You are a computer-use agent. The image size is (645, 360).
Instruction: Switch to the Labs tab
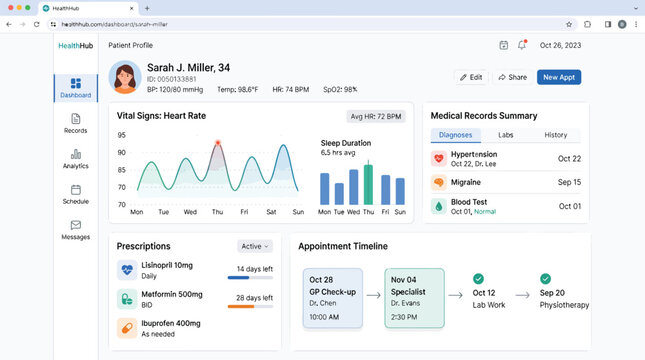(506, 135)
